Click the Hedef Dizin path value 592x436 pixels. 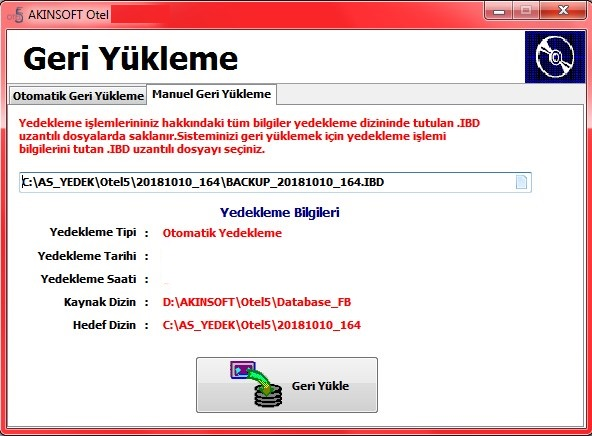[262, 325]
